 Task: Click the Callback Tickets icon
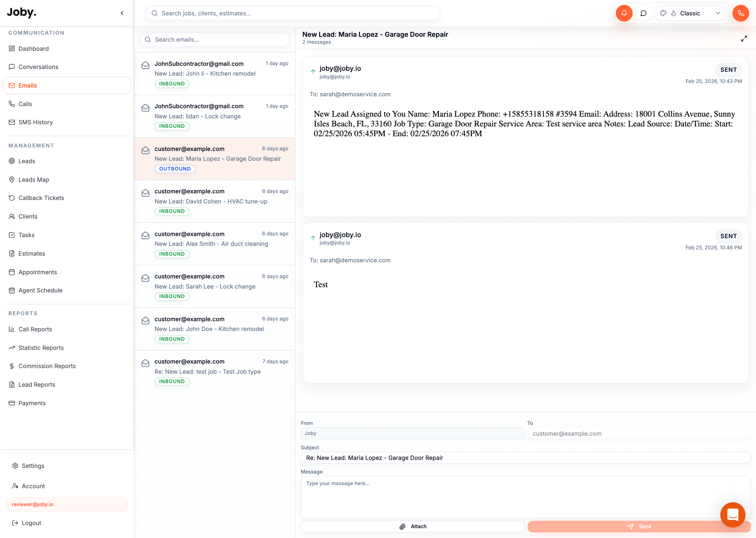pyautogui.click(x=12, y=198)
